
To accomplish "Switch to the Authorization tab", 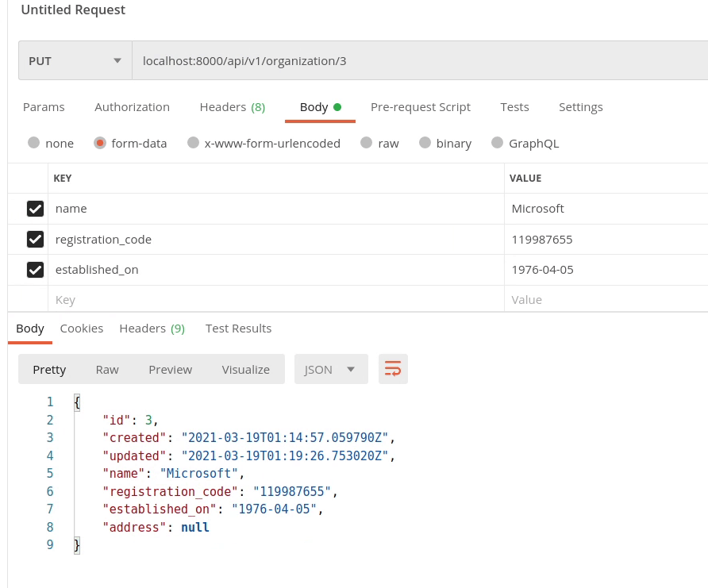I will pyautogui.click(x=132, y=107).
